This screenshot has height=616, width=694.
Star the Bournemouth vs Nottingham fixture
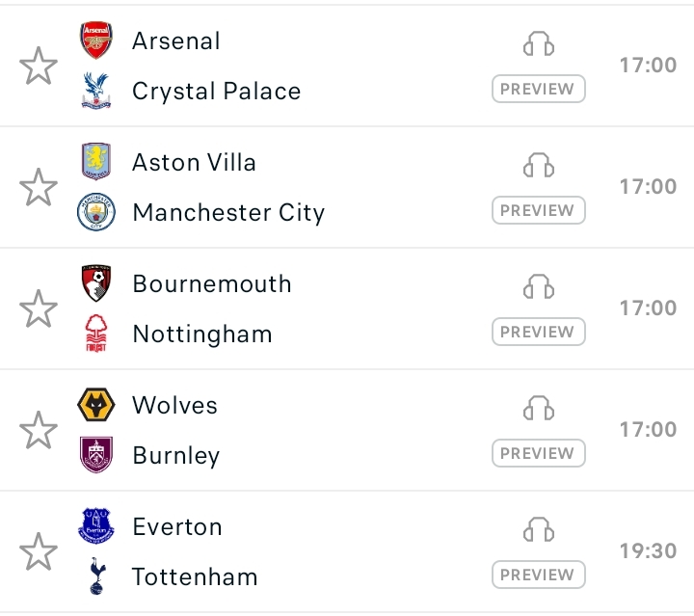click(x=39, y=309)
